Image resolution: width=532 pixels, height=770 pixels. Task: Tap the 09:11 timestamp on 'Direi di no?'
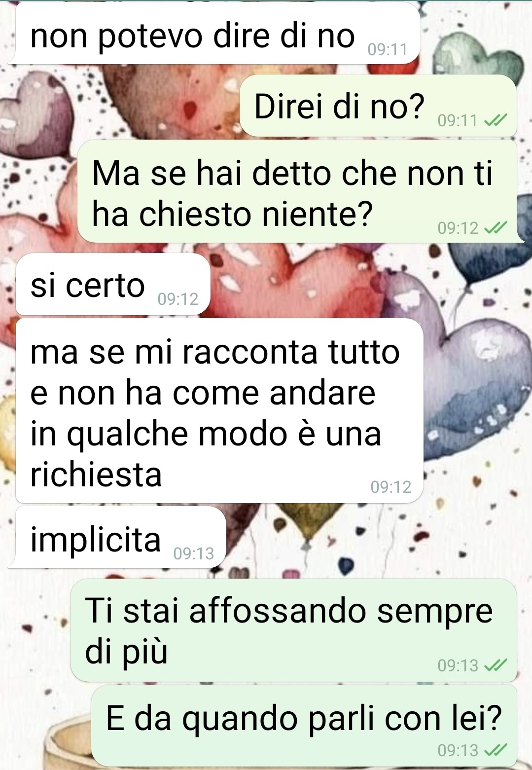458,120
